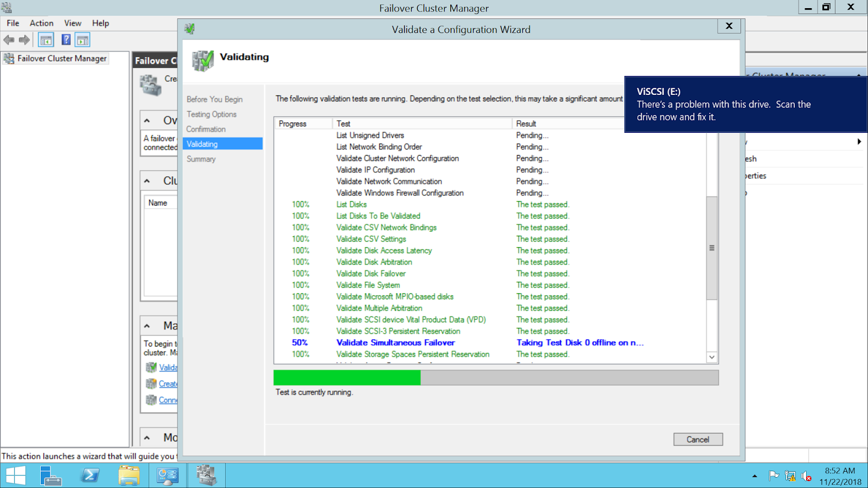Image resolution: width=868 pixels, height=488 pixels.
Task: Click the Result column header
Action: point(569,124)
